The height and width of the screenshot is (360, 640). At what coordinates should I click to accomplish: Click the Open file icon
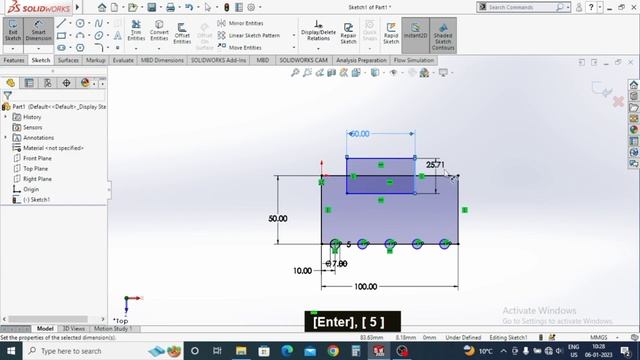pyautogui.click(x=132, y=7)
